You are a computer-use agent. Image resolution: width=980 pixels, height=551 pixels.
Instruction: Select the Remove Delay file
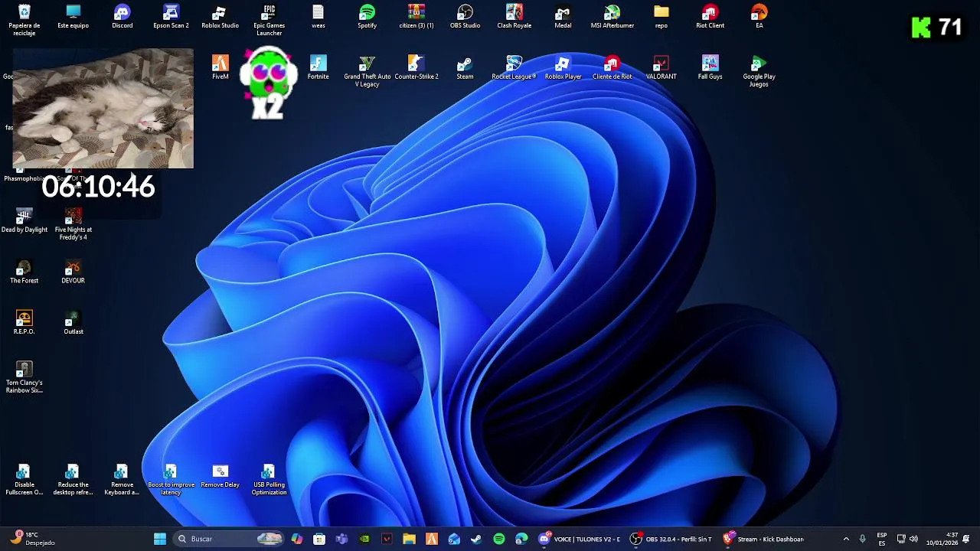[220, 476]
